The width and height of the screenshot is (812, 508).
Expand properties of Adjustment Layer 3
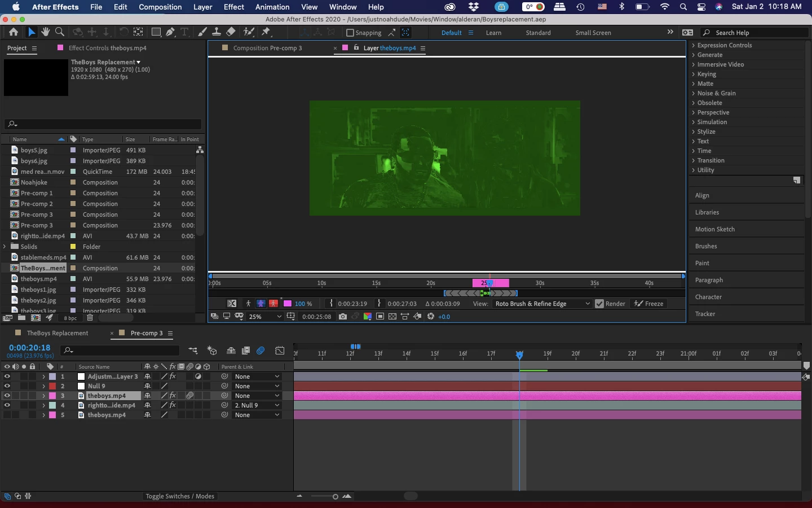click(43, 376)
